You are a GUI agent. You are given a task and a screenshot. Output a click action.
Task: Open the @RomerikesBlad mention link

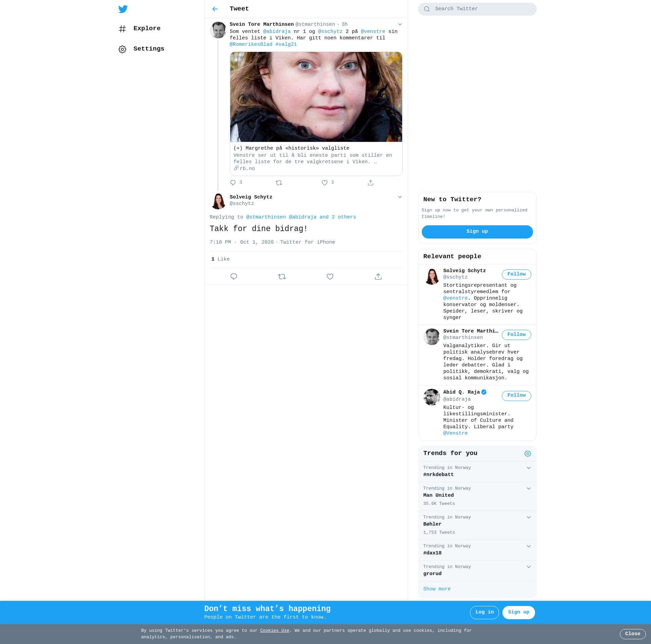251,44
